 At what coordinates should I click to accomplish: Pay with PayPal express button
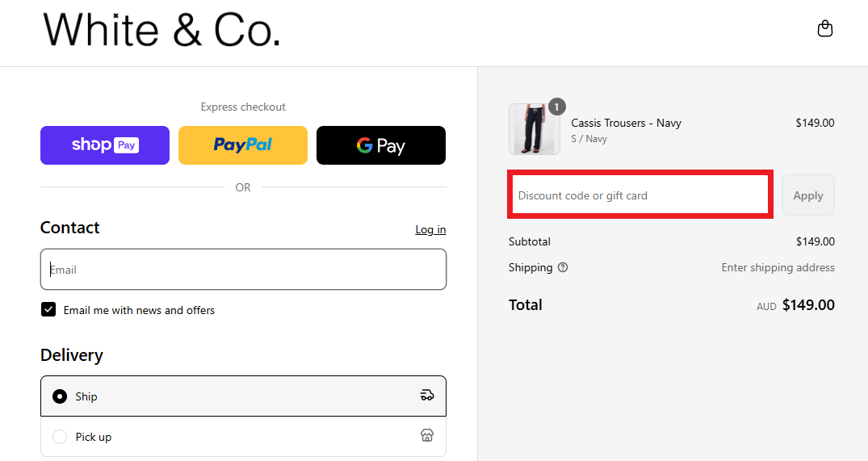point(243,145)
